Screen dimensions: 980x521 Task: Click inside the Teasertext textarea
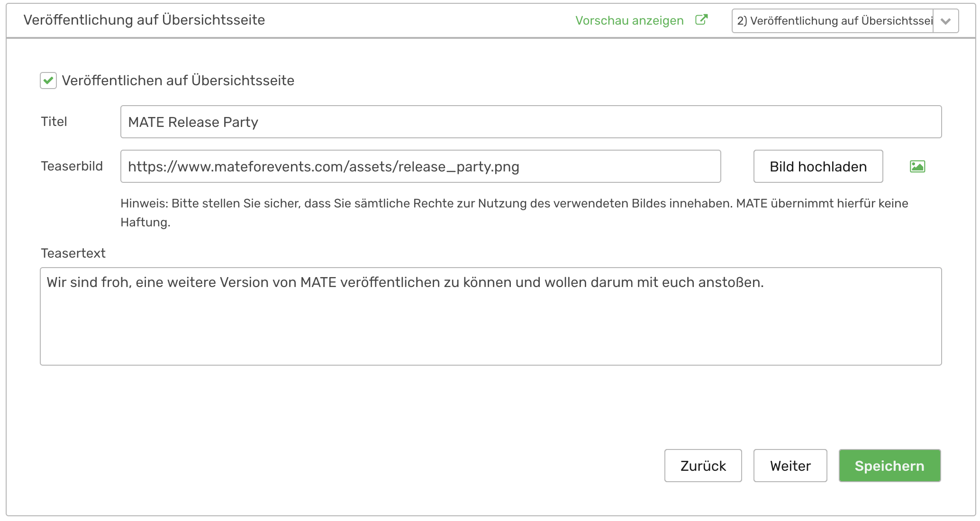coord(490,316)
